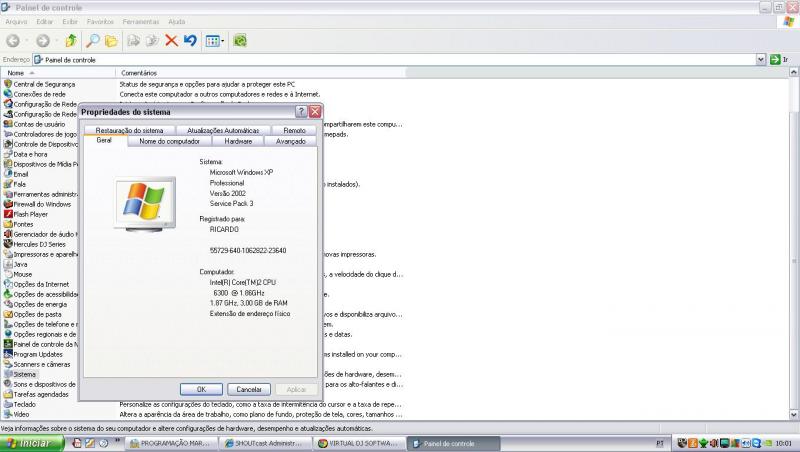Open the Search magnifier tool
Image resolution: width=800 pixels, height=452 pixels.
[x=93, y=41]
